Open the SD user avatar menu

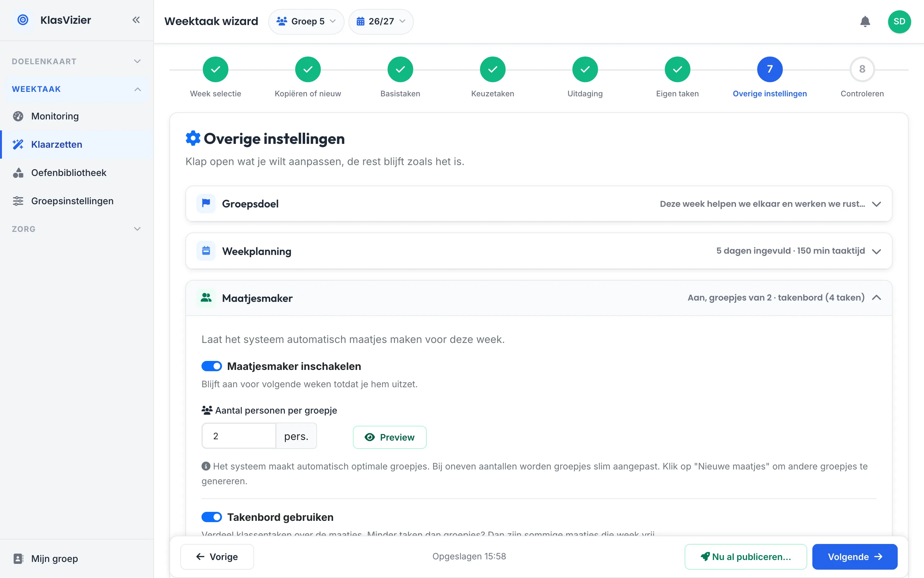coord(899,22)
